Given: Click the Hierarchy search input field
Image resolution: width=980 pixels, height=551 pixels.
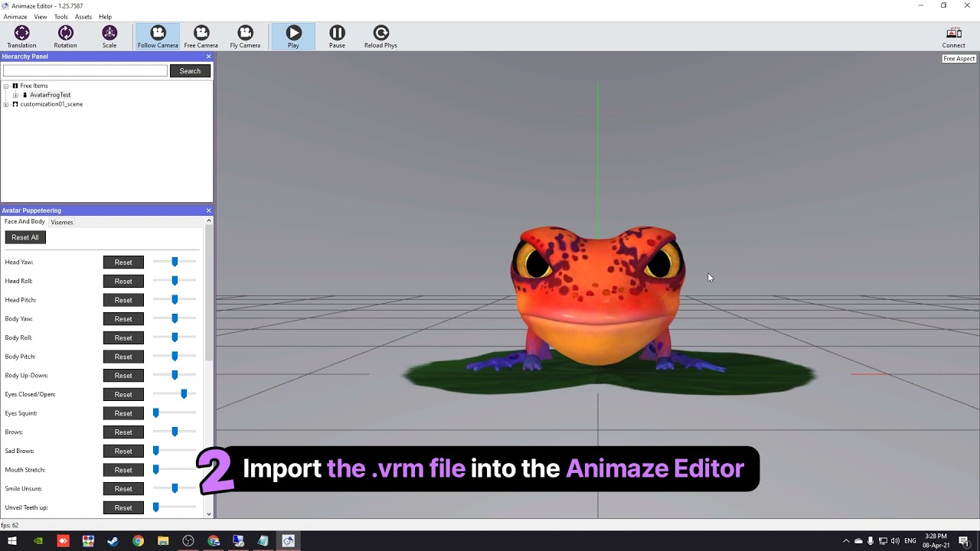Looking at the screenshot, I should 85,71.
